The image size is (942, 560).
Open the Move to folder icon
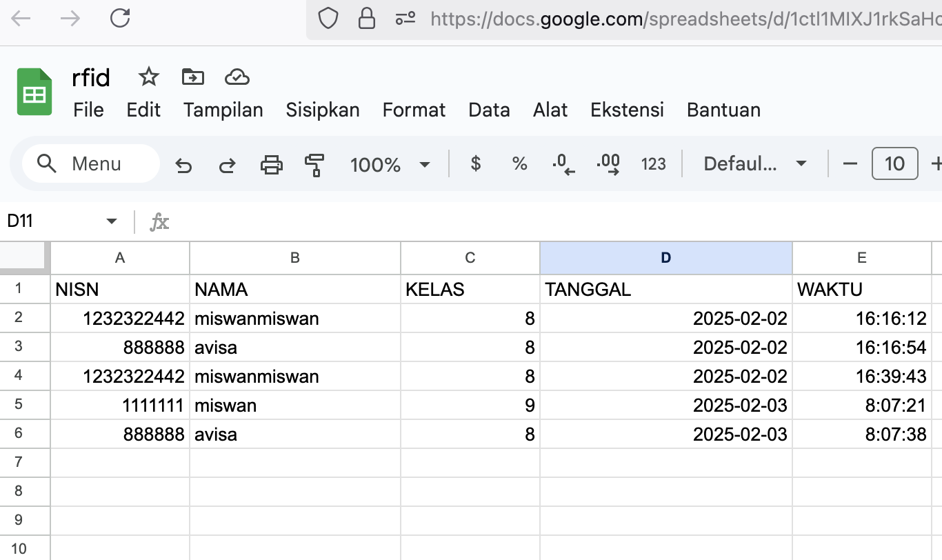[193, 77]
